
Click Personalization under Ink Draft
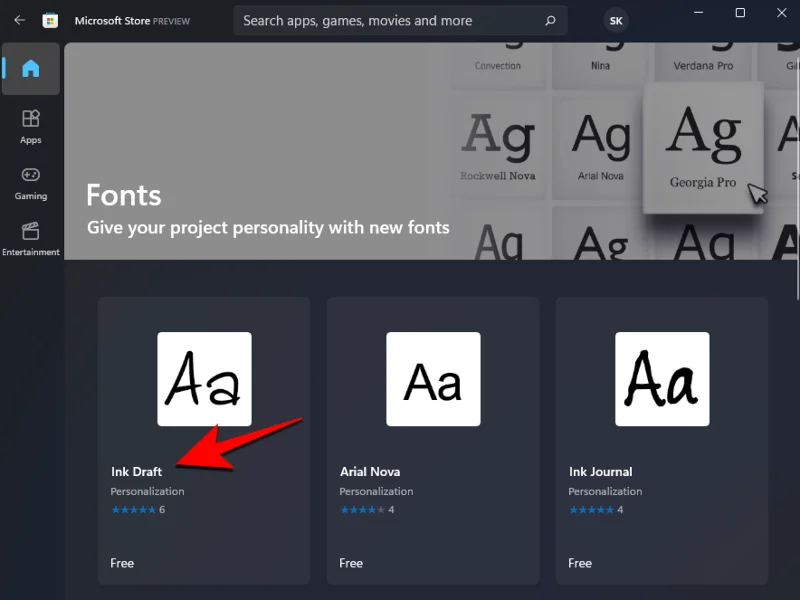pyautogui.click(x=147, y=491)
